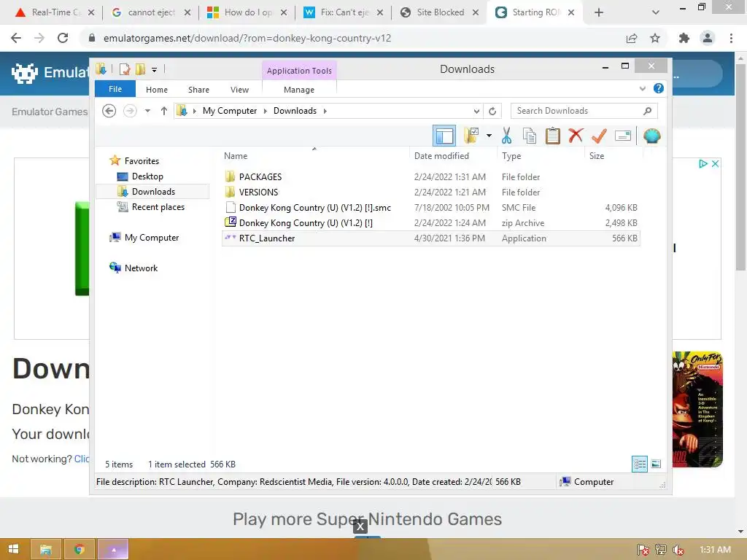Image resolution: width=747 pixels, height=560 pixels.
Task: Bookmark this page star icon
Action: pos(655,38)
